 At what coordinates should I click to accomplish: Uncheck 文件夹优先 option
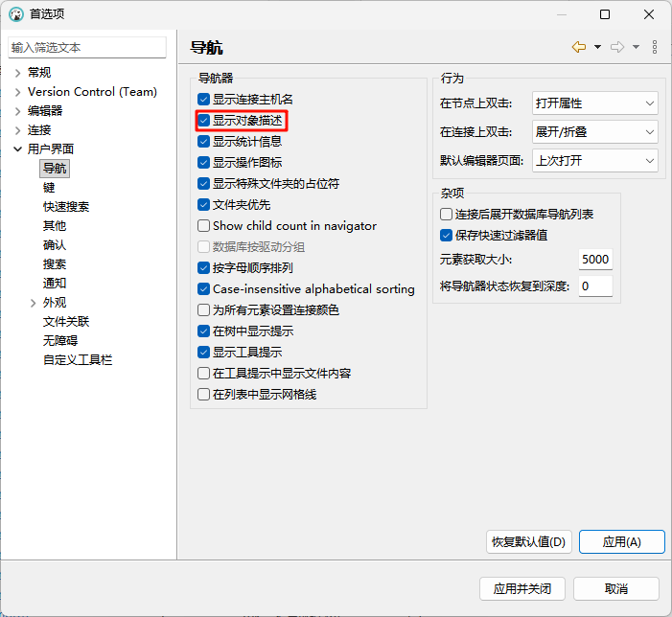(x=203, y=205)
